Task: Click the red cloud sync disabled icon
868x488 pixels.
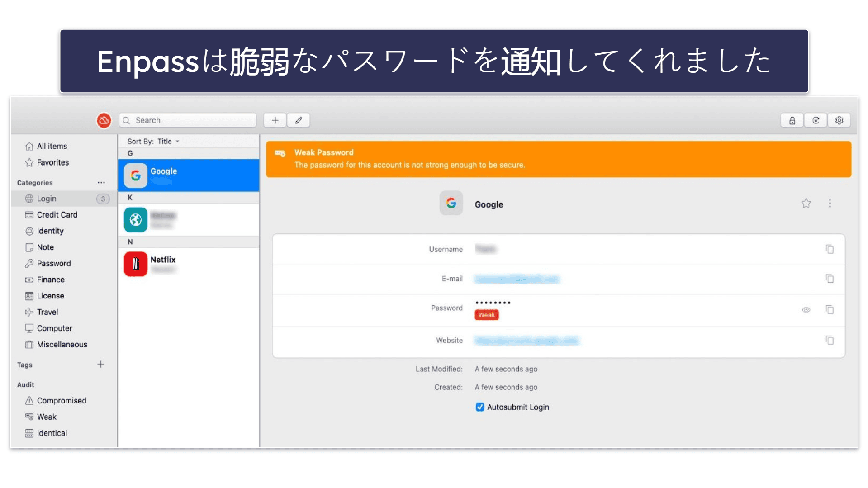Action: [104, 120]
